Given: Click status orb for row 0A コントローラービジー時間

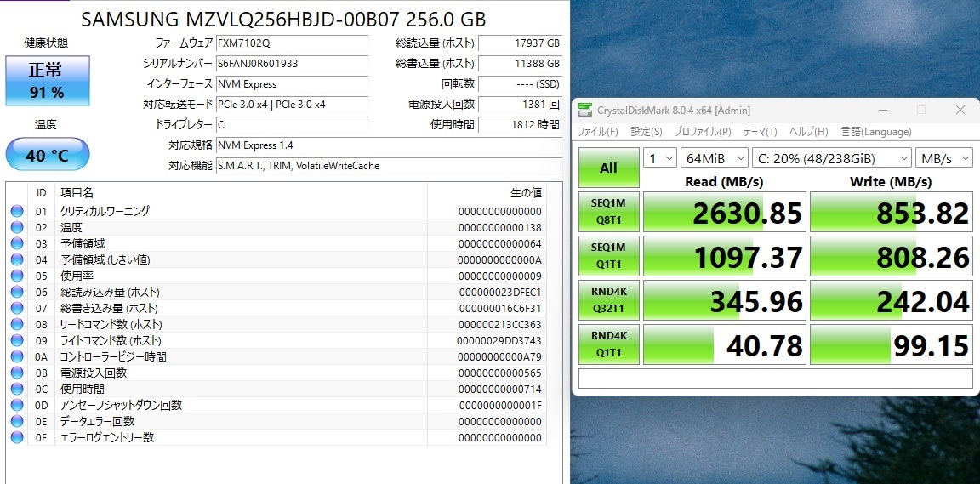Looking at the screenshot, I should 17,357.
